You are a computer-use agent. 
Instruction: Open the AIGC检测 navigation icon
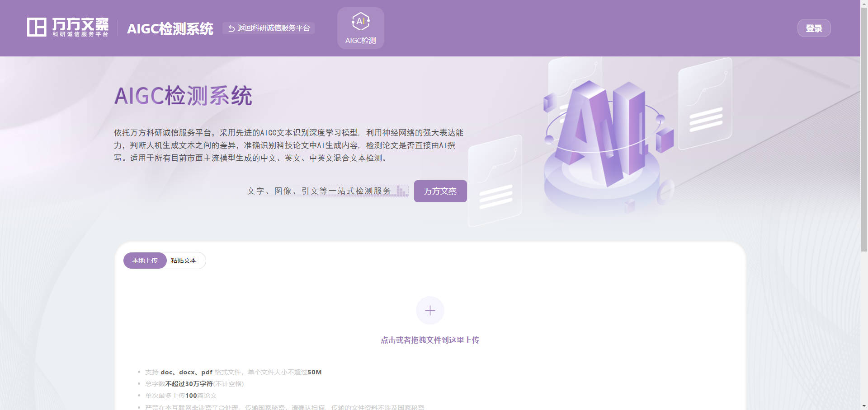[x=360, y=28]
